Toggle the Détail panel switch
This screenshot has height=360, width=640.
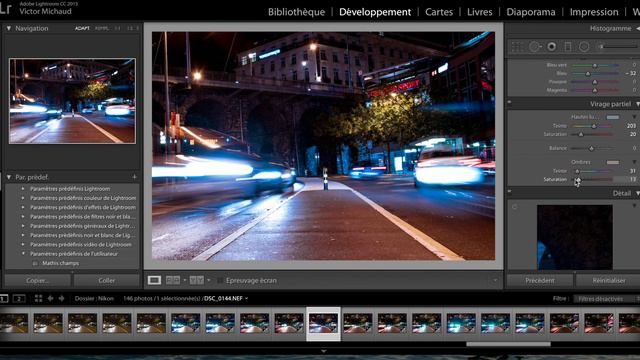click(509, 191)
